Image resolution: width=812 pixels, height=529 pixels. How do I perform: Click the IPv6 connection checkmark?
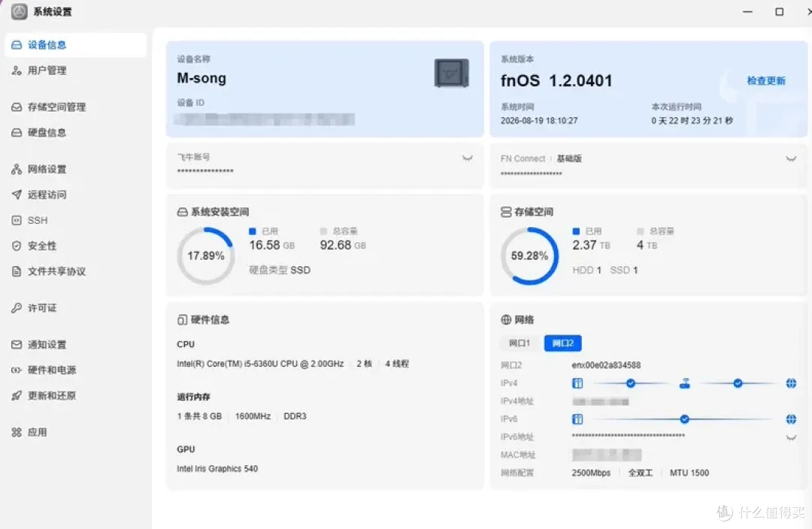[684, 419]
